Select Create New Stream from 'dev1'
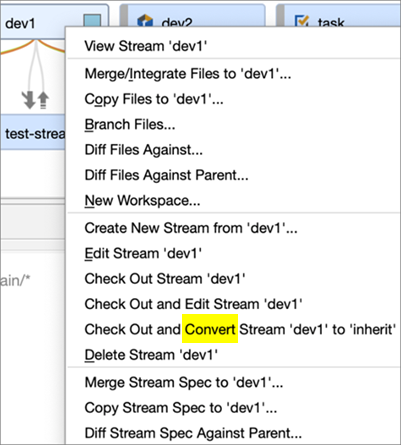401x445 pixels. coord(233,228)
